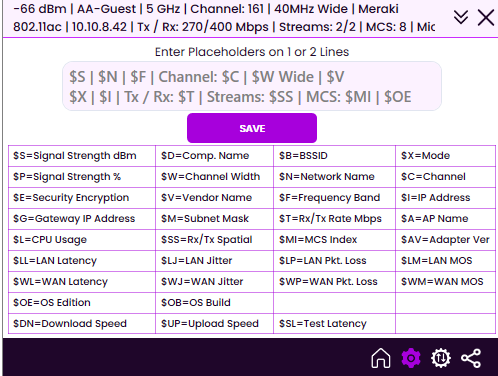Choose the $X=Mode placeholder cell

[x=445, y=156]
